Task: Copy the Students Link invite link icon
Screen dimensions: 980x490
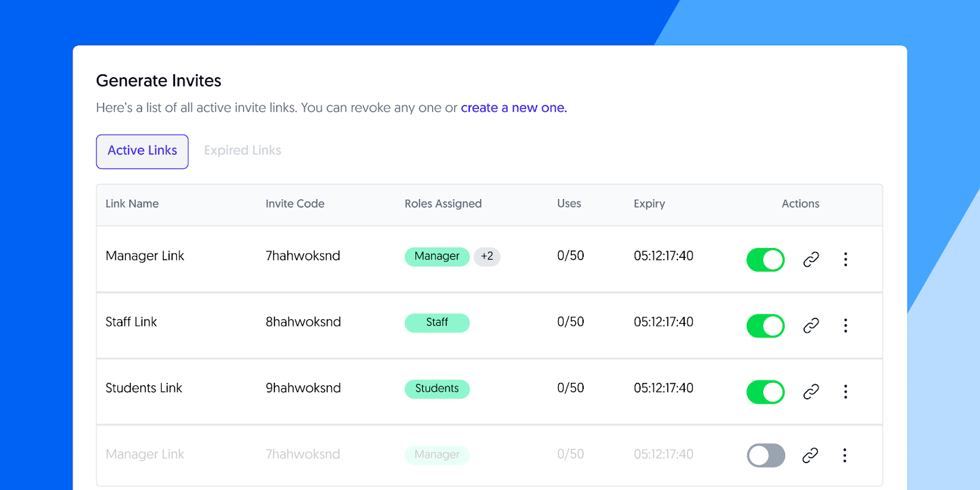Action: [811, 391]
